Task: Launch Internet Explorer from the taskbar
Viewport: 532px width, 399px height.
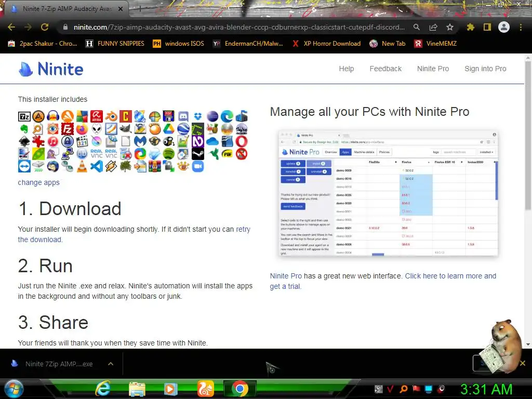Action: click(102, 389)
